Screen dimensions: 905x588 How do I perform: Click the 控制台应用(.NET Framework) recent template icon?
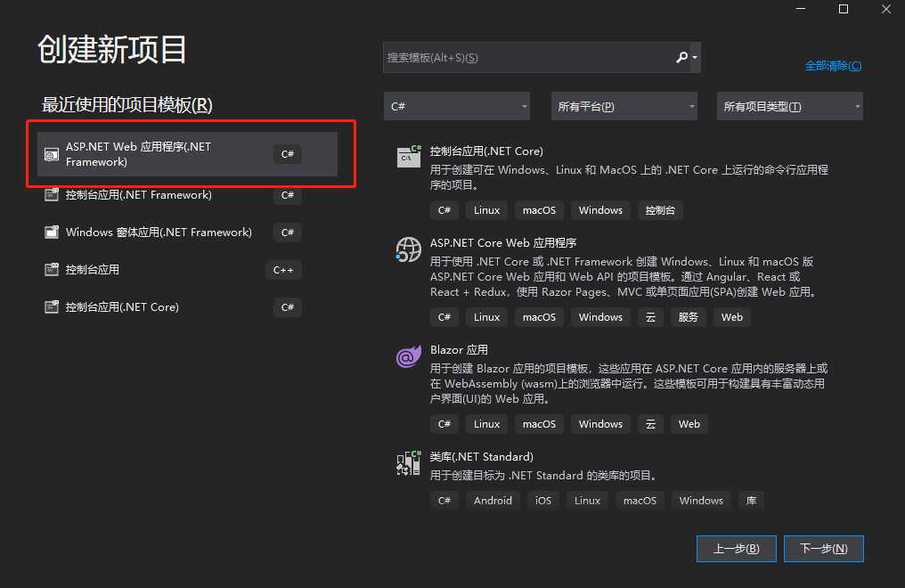click(52, 194)
